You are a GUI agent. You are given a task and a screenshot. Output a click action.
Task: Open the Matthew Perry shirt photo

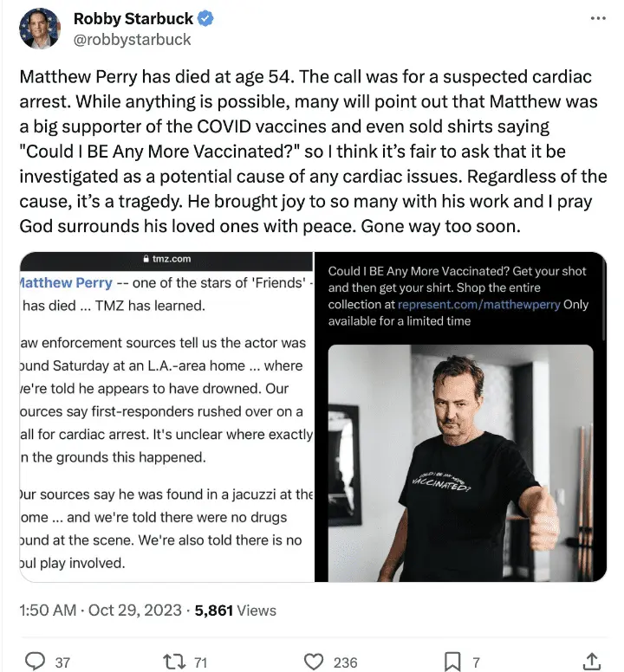pyautogui.click(x=461, y=463)
